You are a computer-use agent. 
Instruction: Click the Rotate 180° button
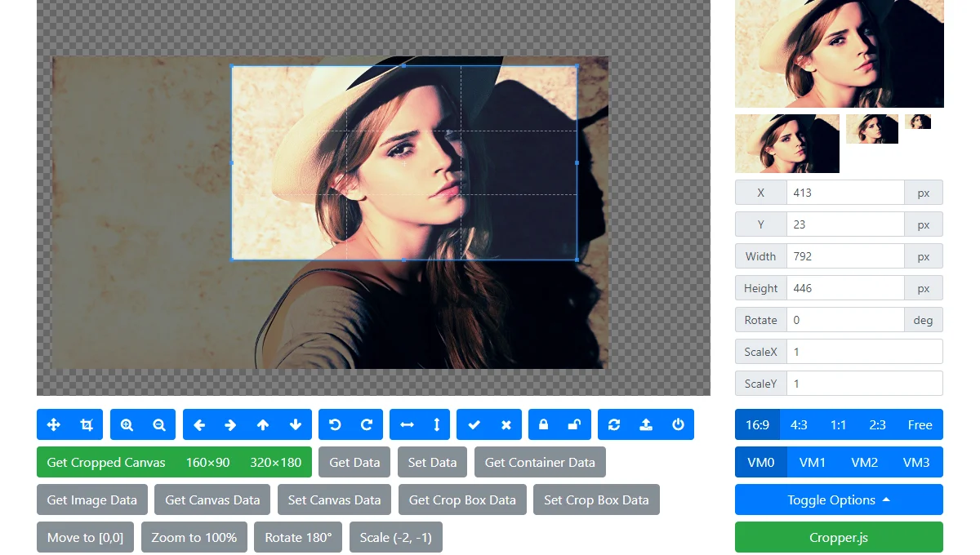[x=298, y=537]
